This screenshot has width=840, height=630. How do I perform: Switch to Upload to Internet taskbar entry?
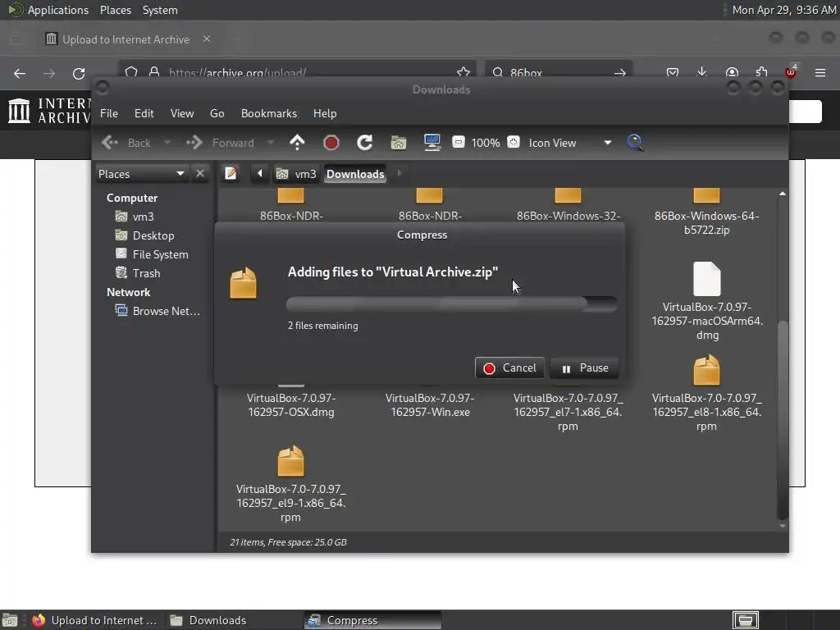tap(95, 620)
